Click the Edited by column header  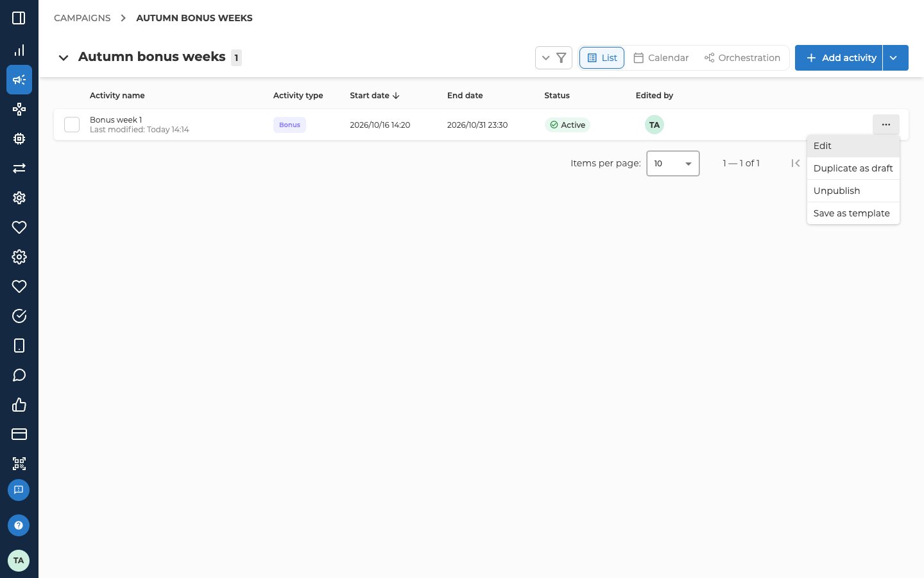point(654,95)
